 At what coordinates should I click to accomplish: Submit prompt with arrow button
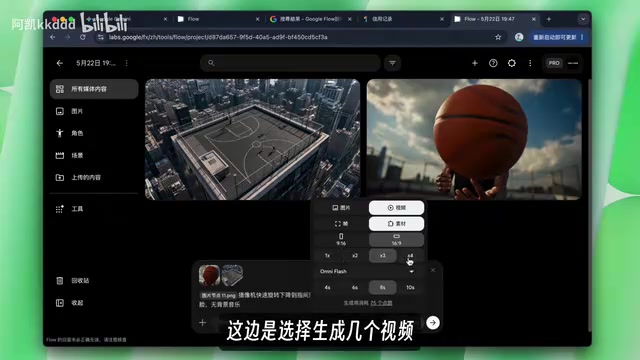(x=433, y=322)
